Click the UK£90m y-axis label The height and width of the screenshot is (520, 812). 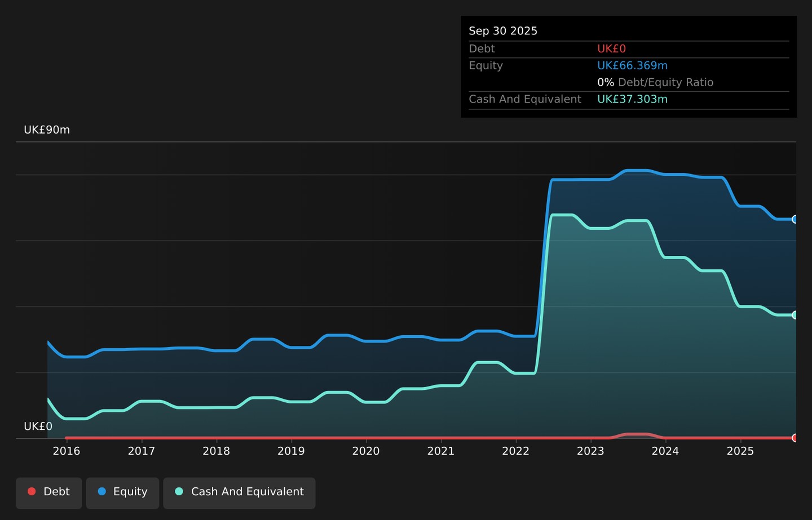(47, 130)
